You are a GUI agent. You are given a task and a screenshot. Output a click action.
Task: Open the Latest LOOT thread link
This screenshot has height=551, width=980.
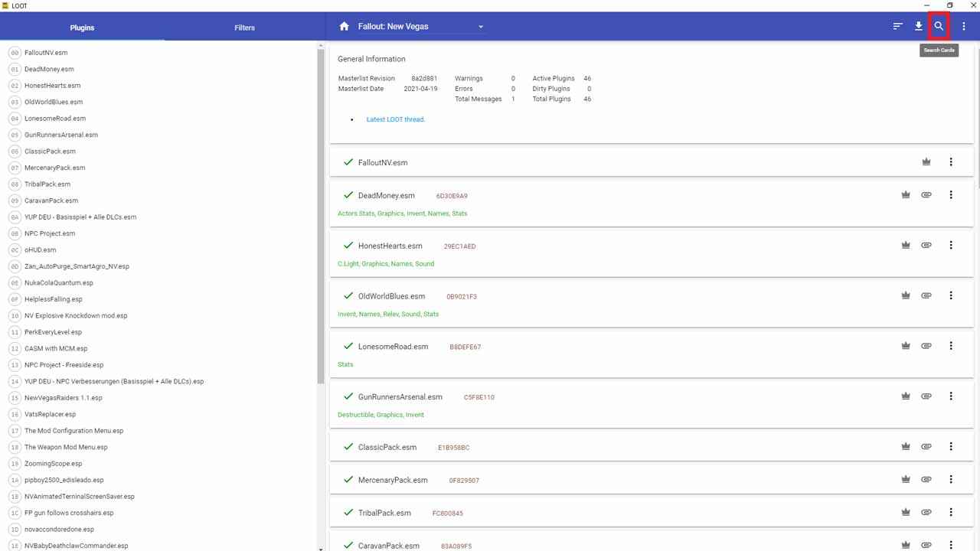tap(395, 119)
